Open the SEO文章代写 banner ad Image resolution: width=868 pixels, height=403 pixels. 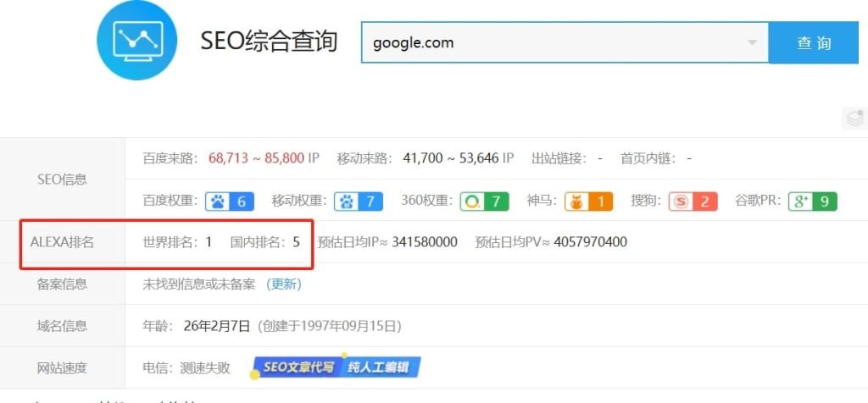point(337,367)
